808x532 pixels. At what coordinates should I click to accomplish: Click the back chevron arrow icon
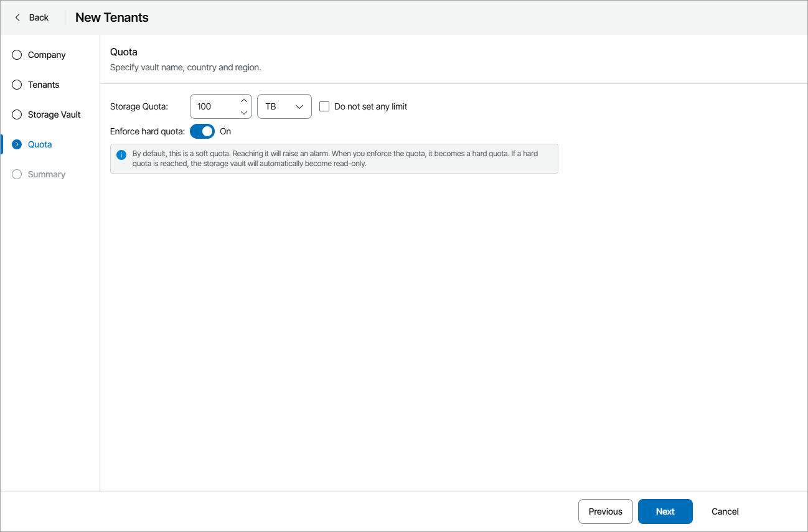pos(17,17)
